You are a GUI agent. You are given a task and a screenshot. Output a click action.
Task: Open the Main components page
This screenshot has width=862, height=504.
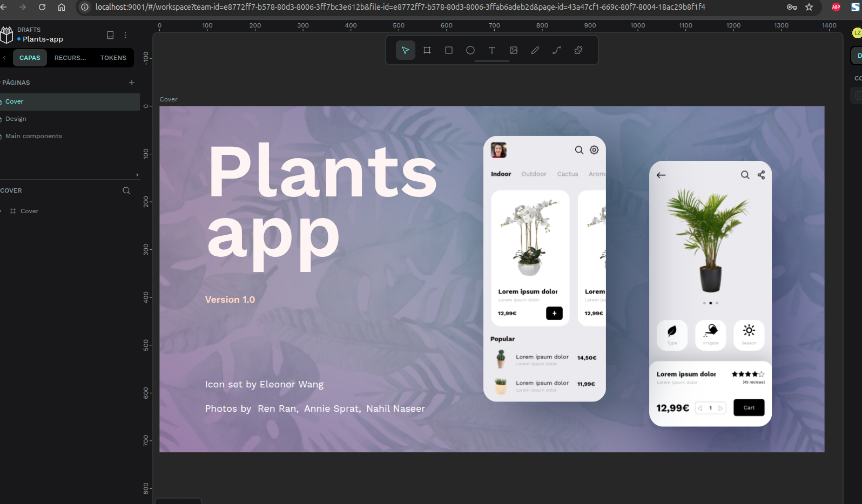33,136
